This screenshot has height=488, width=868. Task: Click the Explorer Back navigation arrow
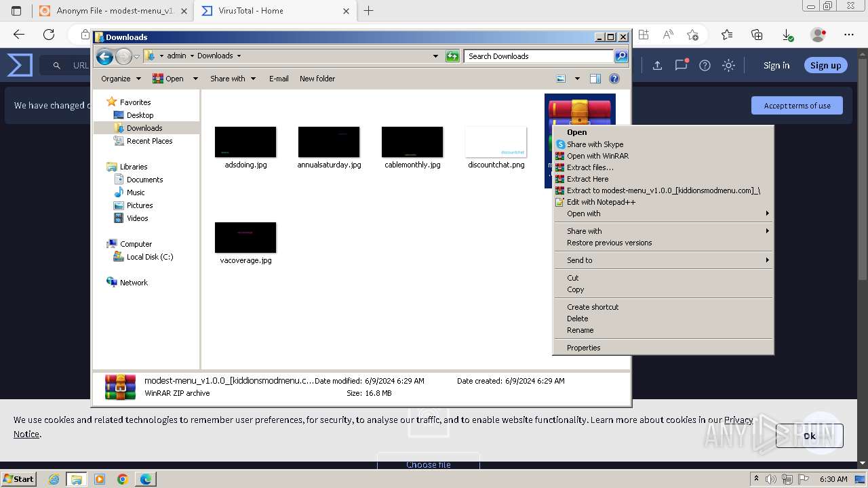pyautogui.click(x=104, y=56)
